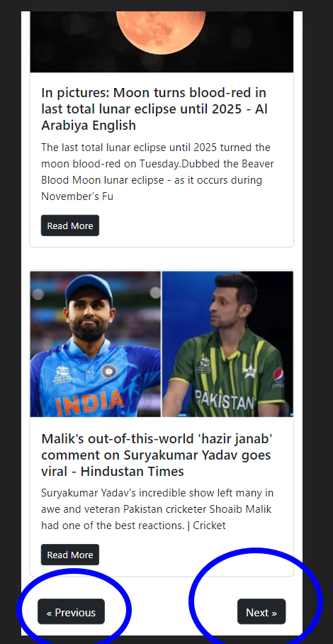Open the 'Moon turns blood-red' headline
The width and height of the screenshot is (333, 644).
click(x=154, y=109)
